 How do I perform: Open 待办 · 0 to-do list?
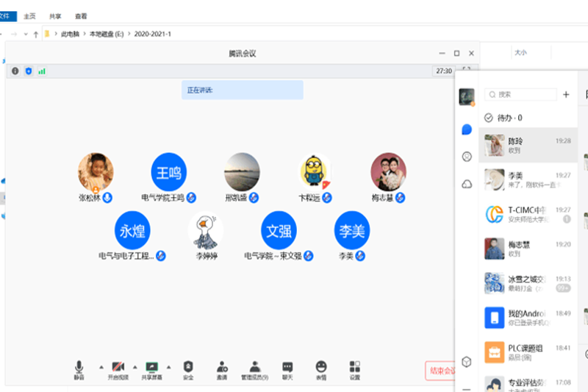(x=503, y=118)
